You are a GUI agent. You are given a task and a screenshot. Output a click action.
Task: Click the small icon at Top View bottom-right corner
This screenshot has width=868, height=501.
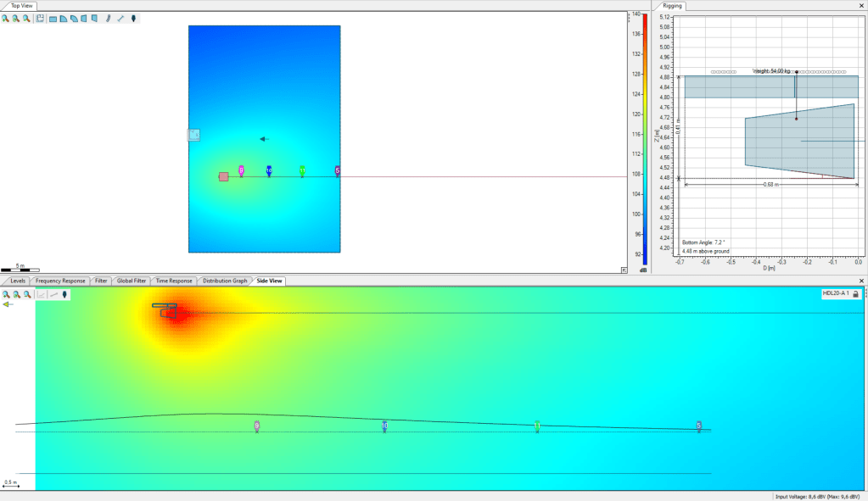(x=624, y=270)
